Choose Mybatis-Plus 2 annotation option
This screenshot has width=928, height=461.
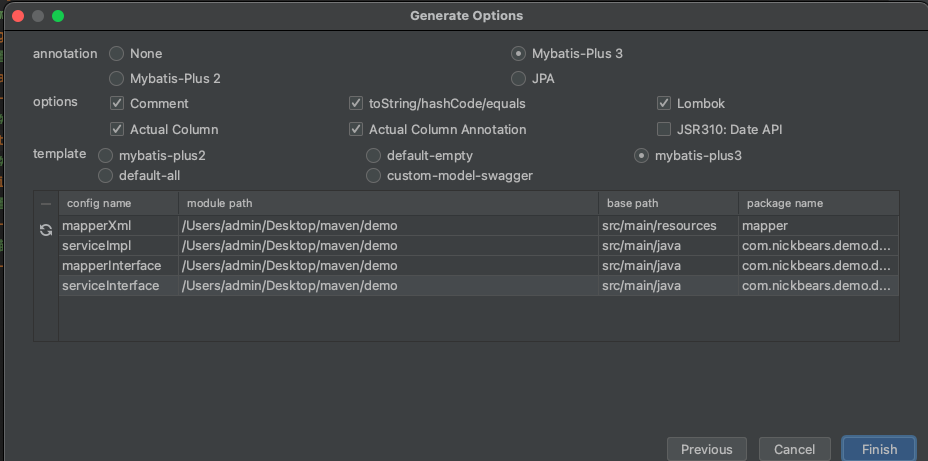[x=117, y=79]
